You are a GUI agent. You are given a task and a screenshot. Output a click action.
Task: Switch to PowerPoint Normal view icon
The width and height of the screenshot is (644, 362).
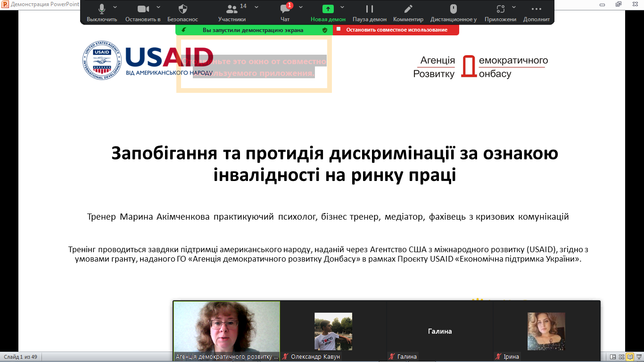pos(613,357)
